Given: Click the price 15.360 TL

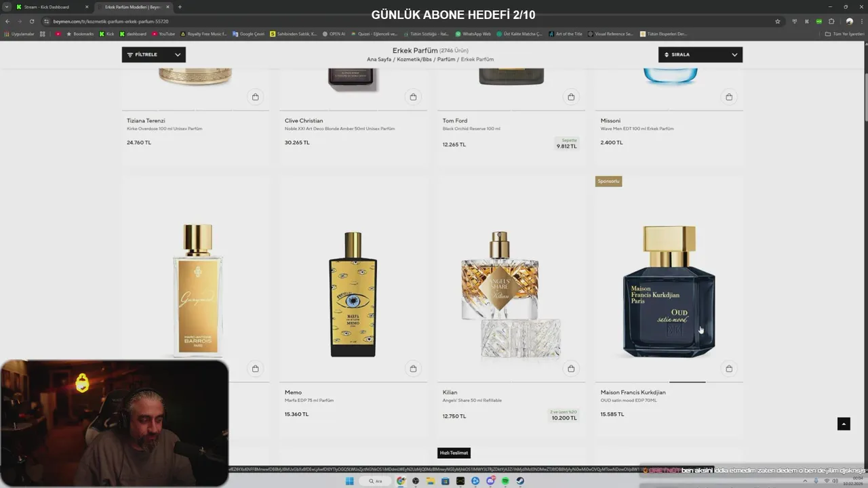Looking at the screenshot, I should tap(296, 414).
